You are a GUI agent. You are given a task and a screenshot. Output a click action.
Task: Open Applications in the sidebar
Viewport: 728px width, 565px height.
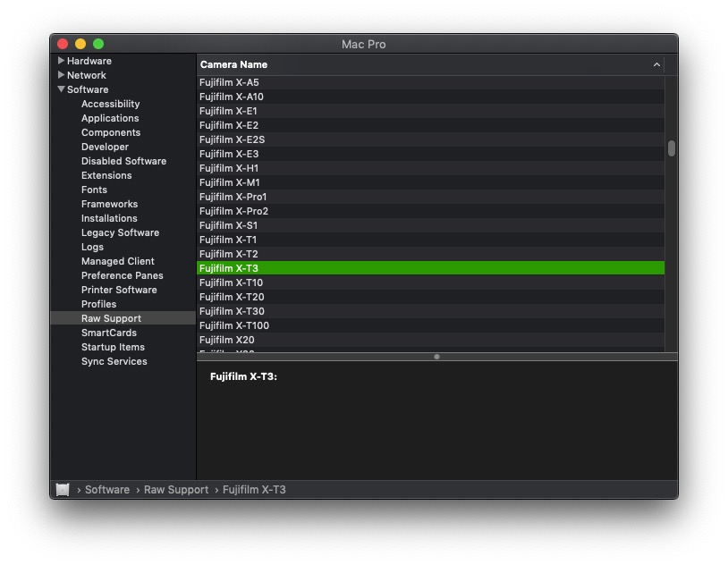110,118
